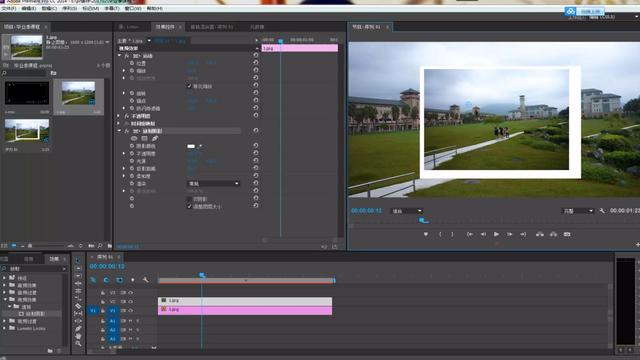The height and width of the screenshot is (360, 640).
Task: Open playback resolution dropdown in program monitor
Action: [578, 211]
